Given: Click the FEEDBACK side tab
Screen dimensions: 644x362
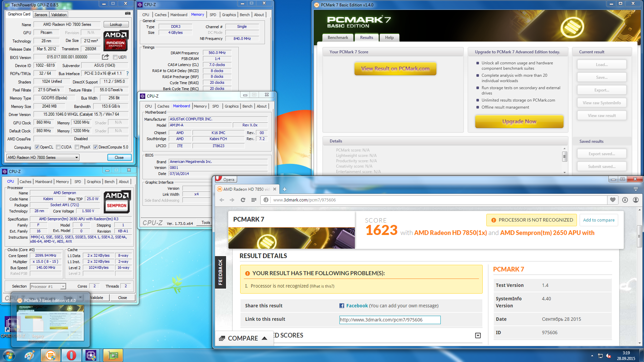Looking at the screenshot, I should click(220, 272).
